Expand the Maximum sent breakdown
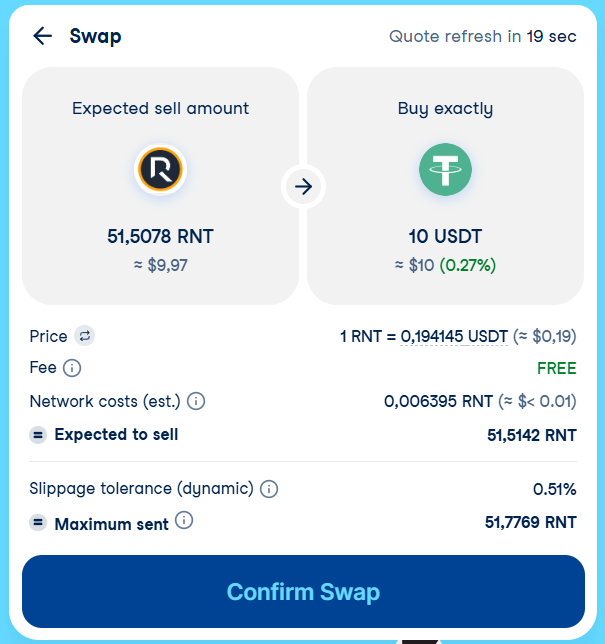The height and width of the screenshot is (644, 605). pos(38,523)
